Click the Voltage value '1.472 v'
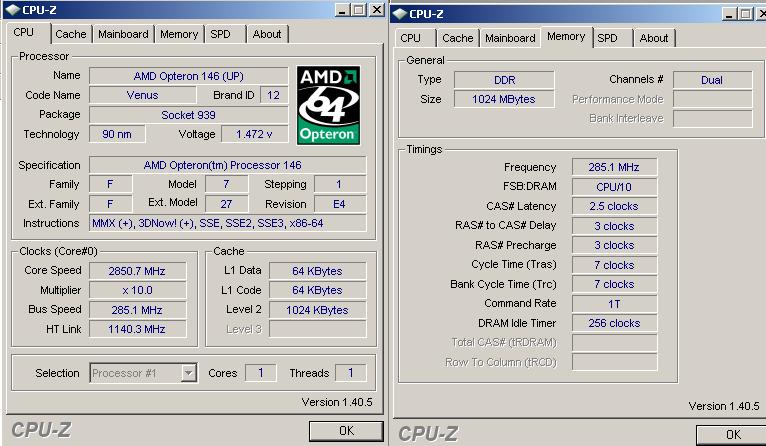 254,134
